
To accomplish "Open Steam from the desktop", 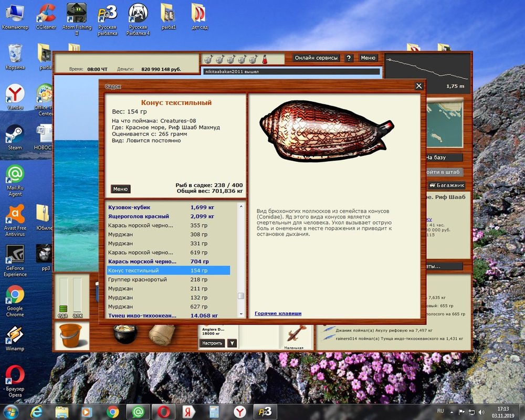I will [x=15, y=136].
